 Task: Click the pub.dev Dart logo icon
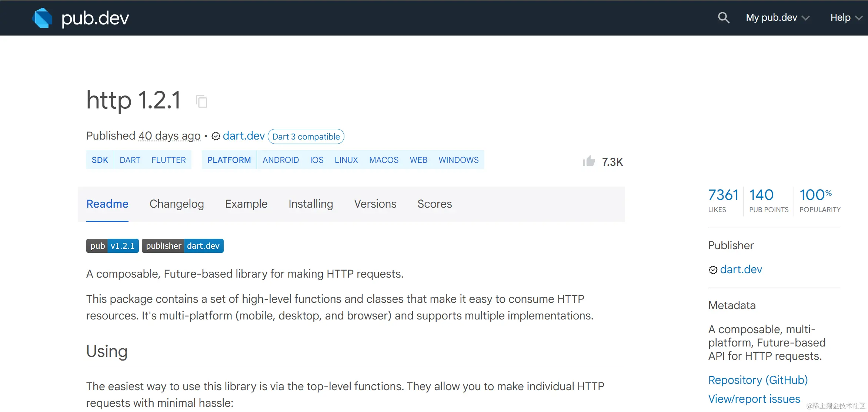tap(42, 18)
